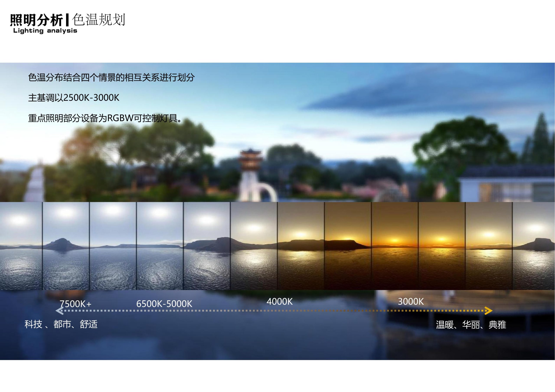Click the Lighting analysis subtitle

(45, 31)
